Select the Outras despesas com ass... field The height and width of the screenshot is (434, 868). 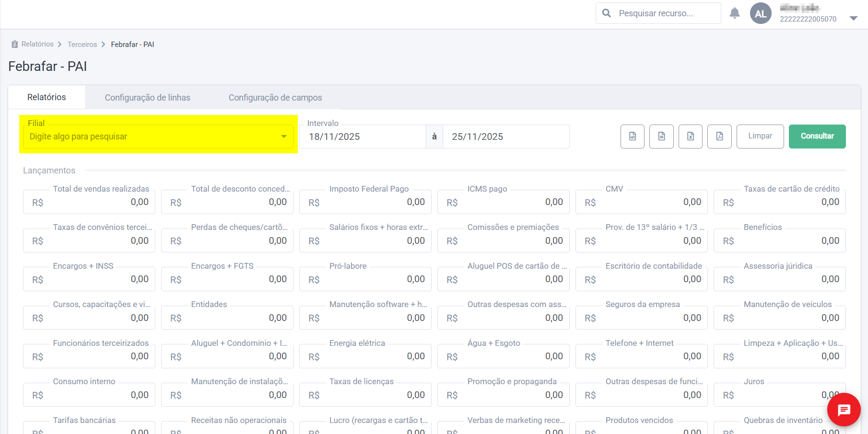[504, 318]
